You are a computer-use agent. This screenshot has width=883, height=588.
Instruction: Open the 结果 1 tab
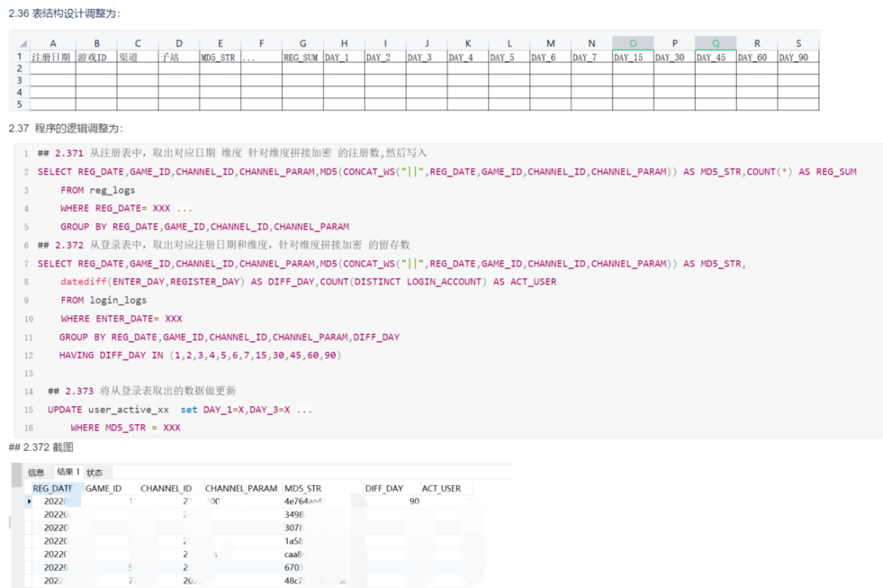[x=68, y=471]
